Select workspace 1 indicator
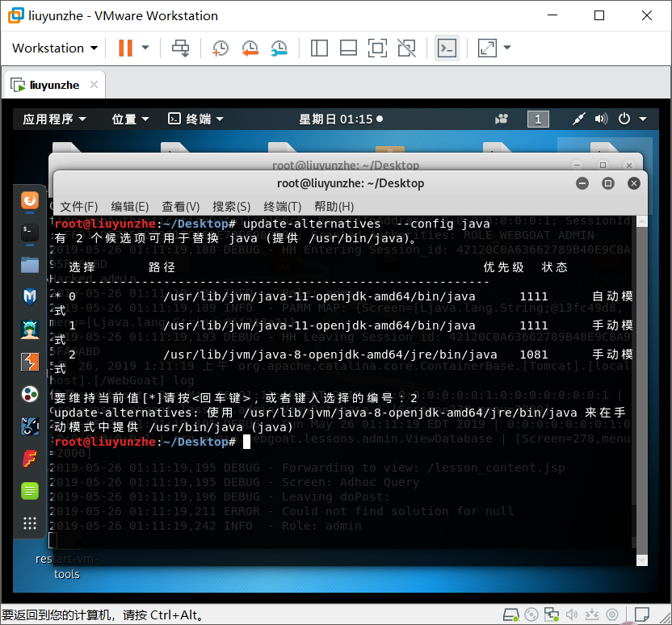672x625 pixels. coord(538,119)
